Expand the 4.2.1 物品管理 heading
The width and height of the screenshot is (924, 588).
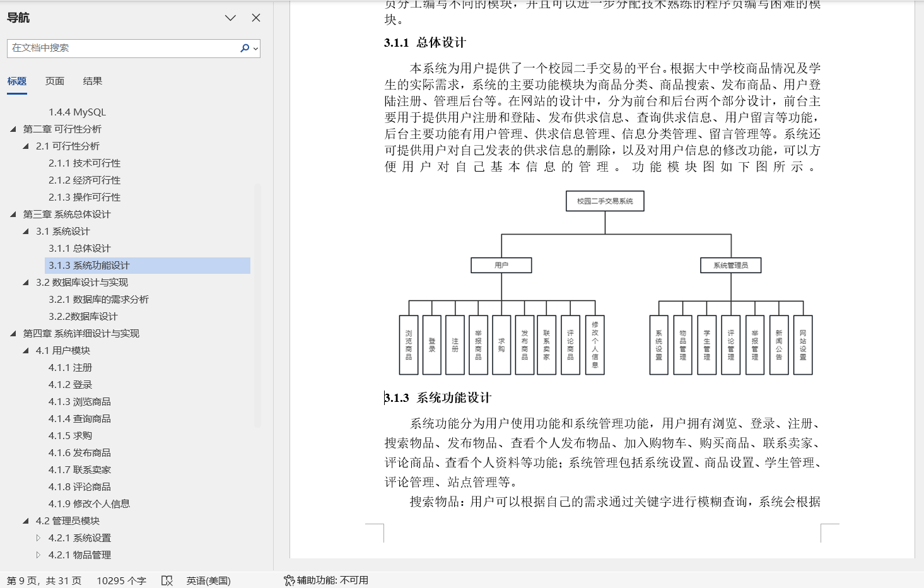pos(38,555)
